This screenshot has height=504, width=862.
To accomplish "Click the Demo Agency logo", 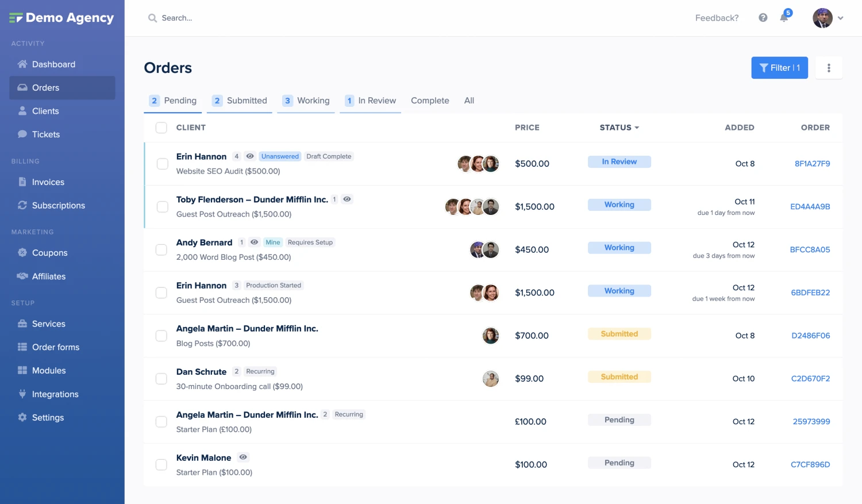I will pyautogui.click(x=62, y=18).
